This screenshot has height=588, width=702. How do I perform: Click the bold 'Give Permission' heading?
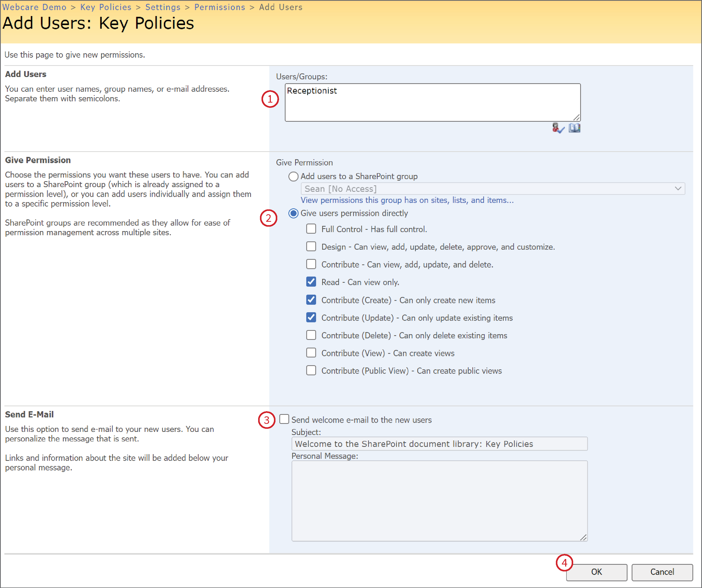[x=38, y=160]
